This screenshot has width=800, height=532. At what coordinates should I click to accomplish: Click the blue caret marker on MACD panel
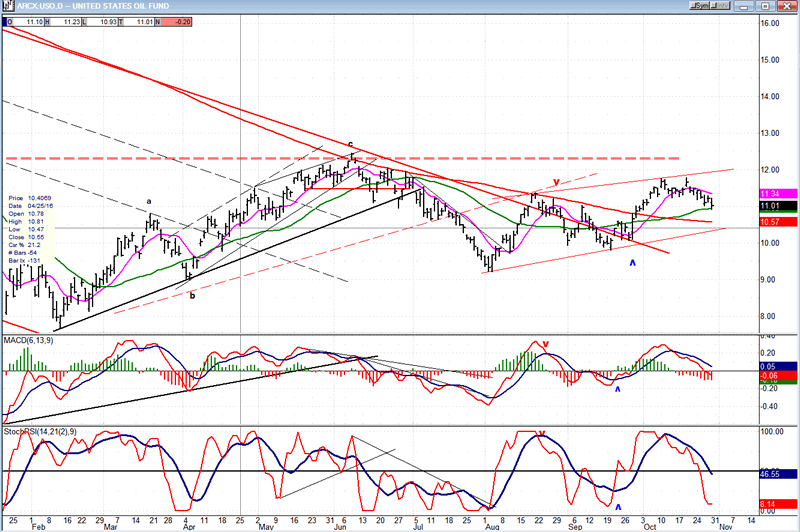point(617,389)
